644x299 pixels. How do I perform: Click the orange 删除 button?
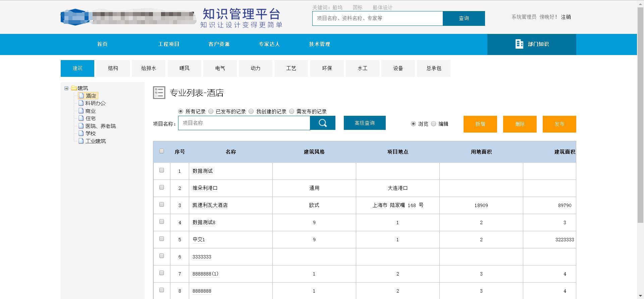tap(520, 124)
